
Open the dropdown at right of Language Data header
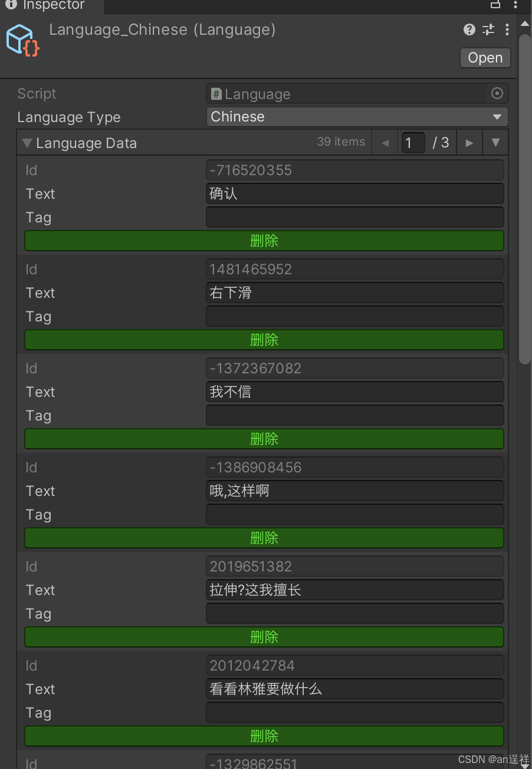(495, 142)
